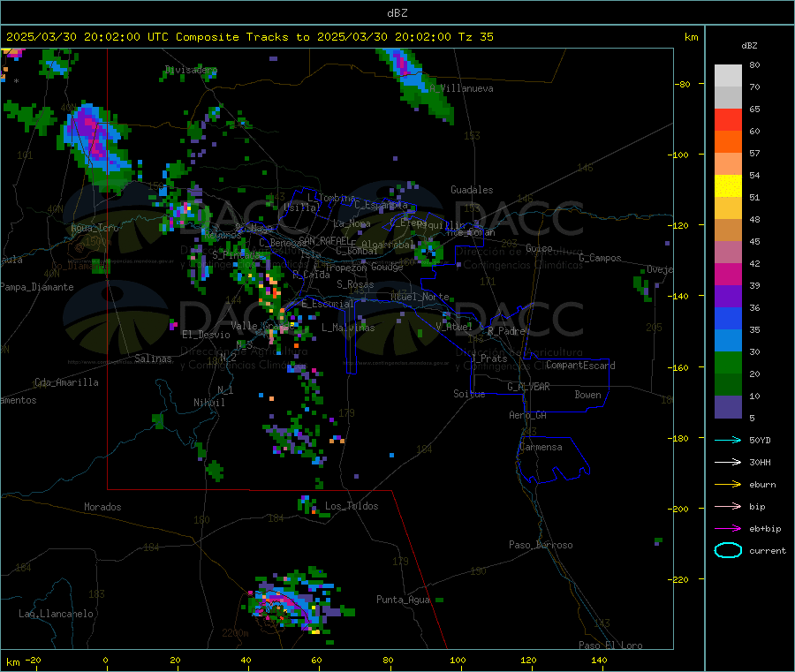The image size is (795, 672).
Task: Click the yellow eburn arrow icon
Action: click(x=728, y=484)
